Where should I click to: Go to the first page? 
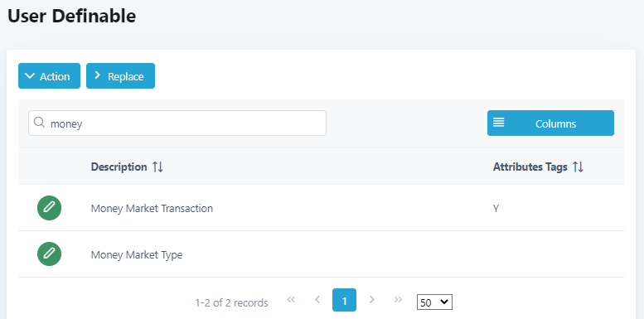(x=291, y=300)
